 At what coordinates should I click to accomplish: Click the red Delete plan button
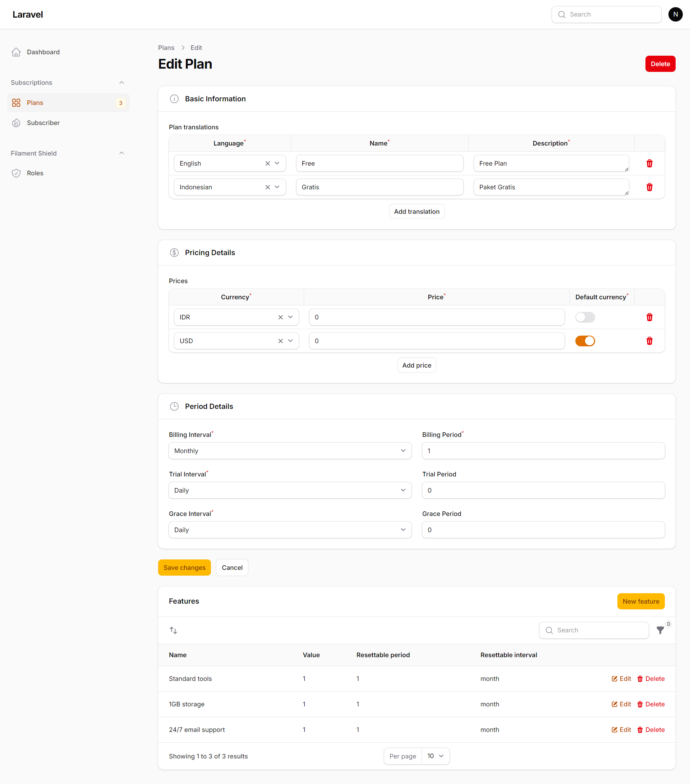(660, 64)
